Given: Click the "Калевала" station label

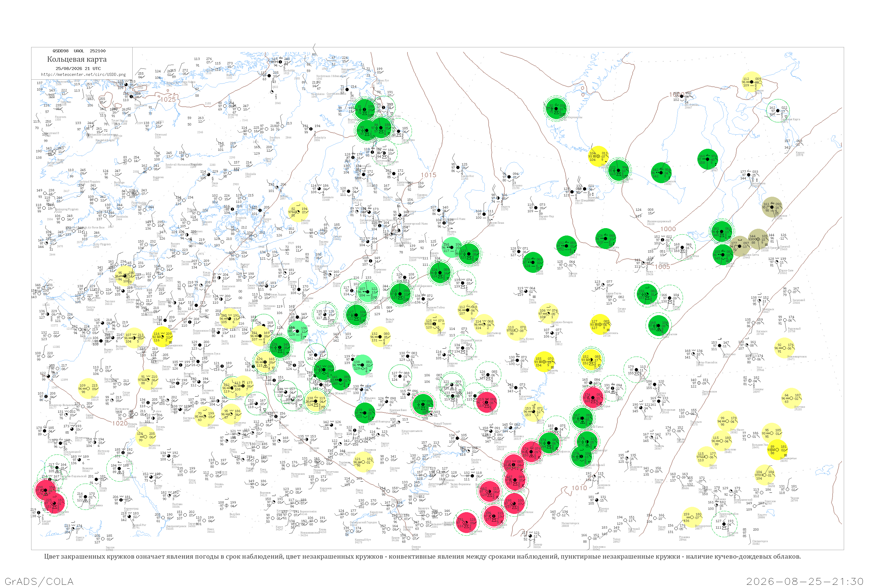Looking at the screenshot, I should 328,197.
